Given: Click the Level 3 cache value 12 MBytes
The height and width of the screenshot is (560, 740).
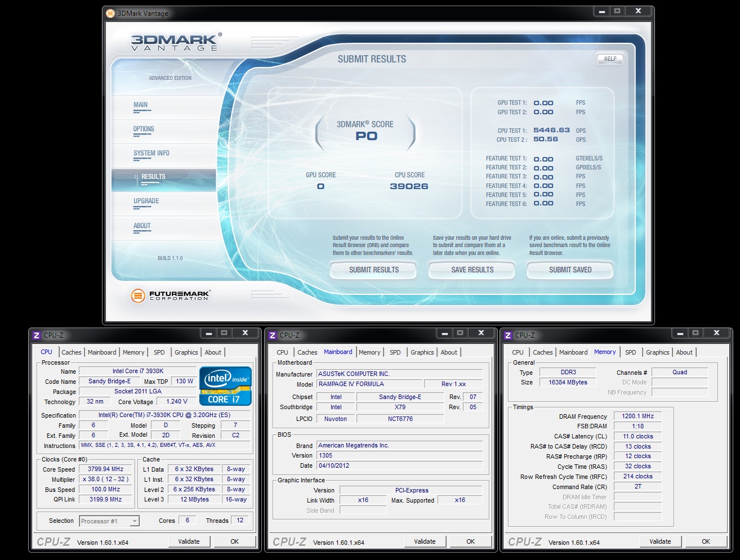Looking at the screenshot, I should click(x=194, y=499).
